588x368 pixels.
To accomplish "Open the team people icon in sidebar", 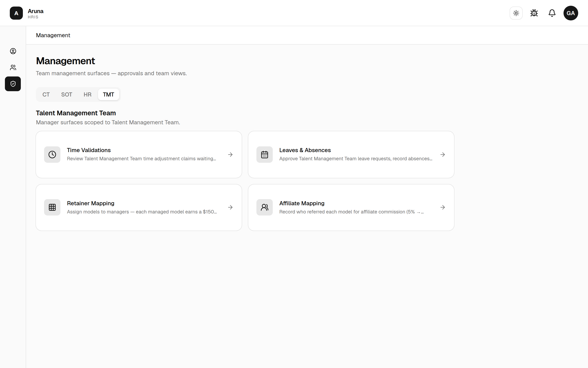I will tap(13, 67).
